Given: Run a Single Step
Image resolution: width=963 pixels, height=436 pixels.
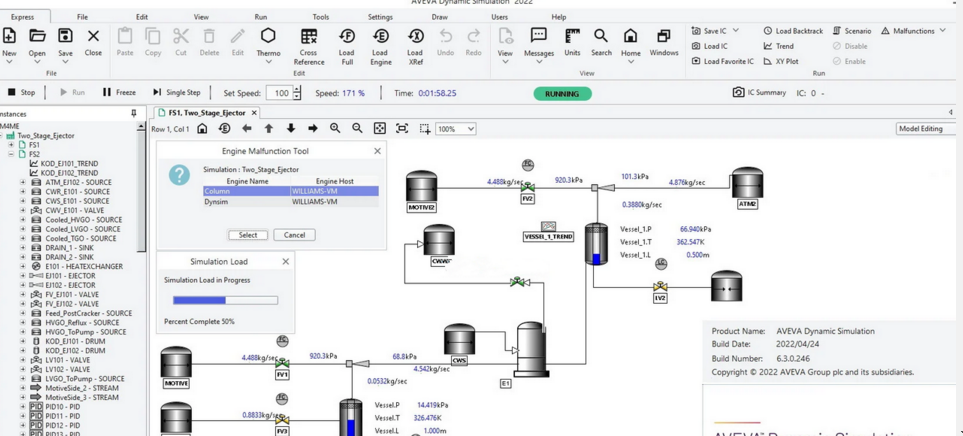Looking at the screenshot, I should (x=177, y=93).
